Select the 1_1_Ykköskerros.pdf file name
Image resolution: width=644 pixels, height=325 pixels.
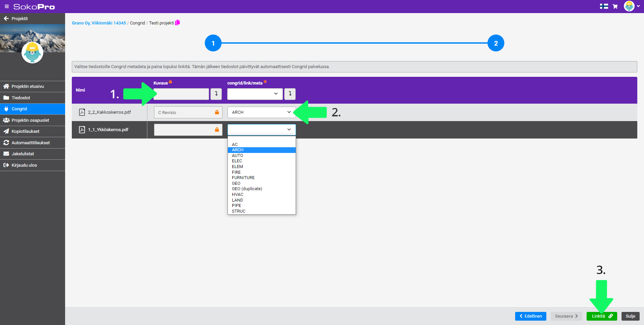pyautogui.click(x=108, y=130)
